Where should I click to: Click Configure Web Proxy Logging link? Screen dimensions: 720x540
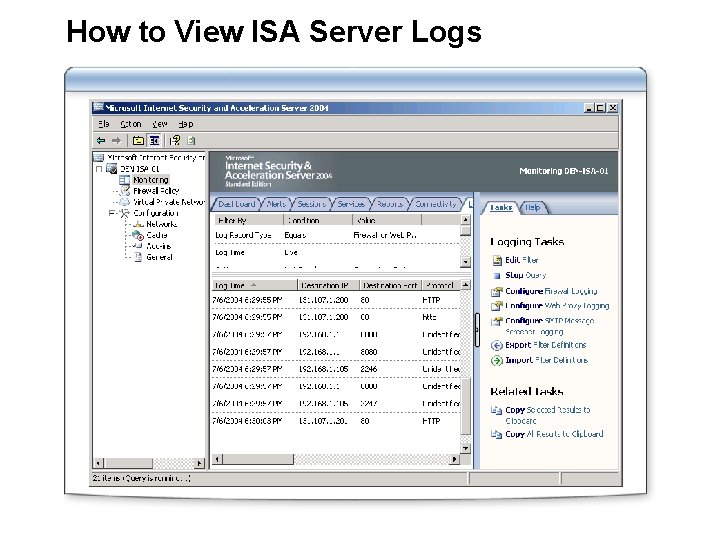point(557,306)
